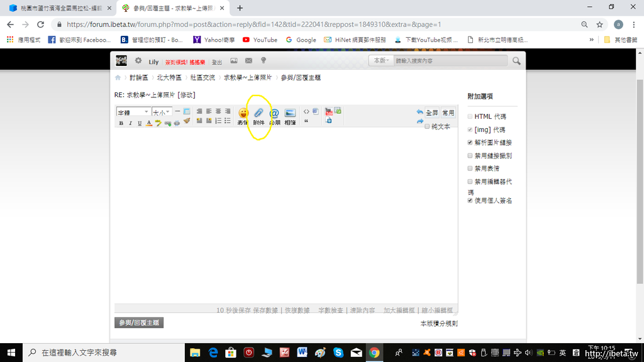Open the 本版 search scope dropdown

[x=381, y=61]
